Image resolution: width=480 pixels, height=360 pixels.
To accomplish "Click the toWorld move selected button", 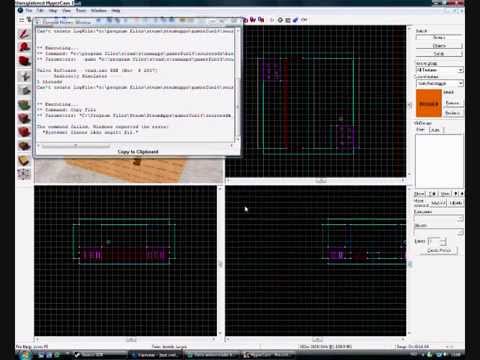I will (438, 203).
